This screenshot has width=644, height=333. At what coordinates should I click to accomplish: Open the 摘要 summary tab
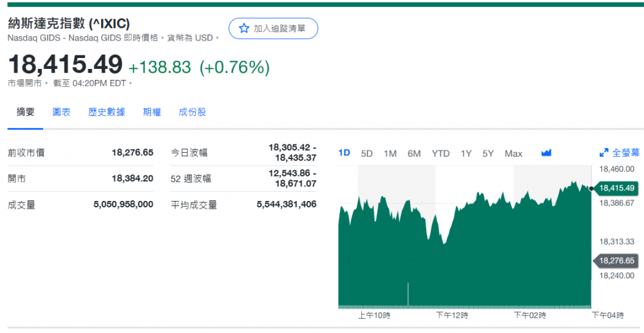(26, 112)
